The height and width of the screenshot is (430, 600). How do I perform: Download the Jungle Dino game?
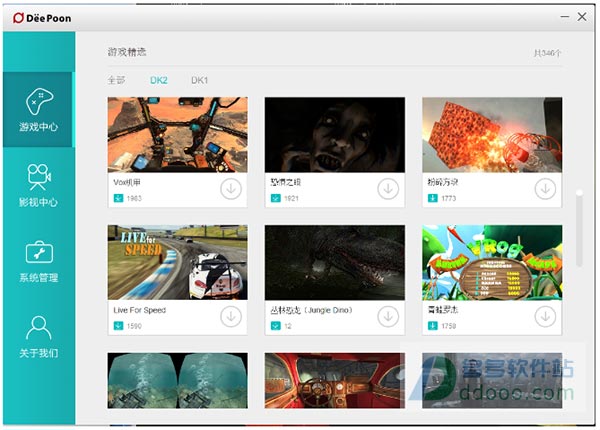388,316
